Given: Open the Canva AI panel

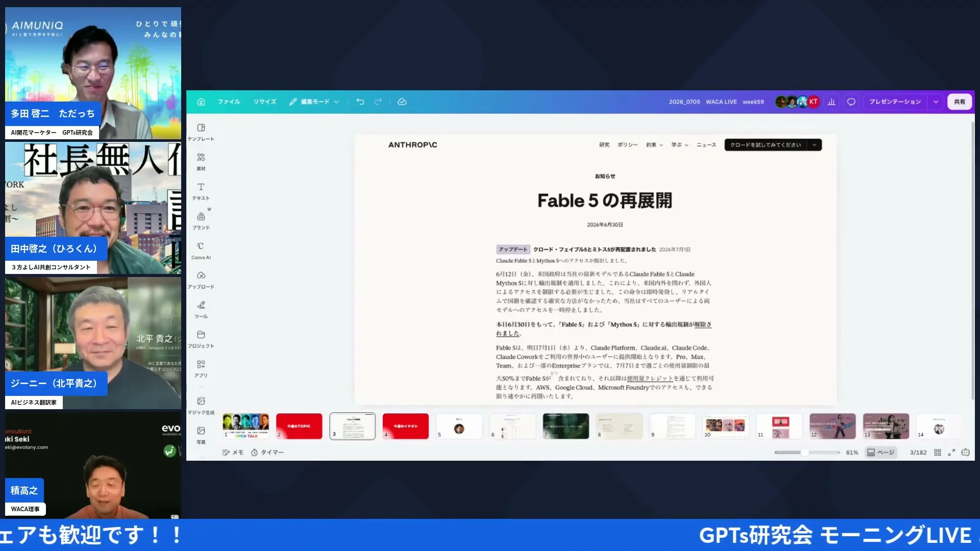Looking at the screenshot, I should 201,250.
